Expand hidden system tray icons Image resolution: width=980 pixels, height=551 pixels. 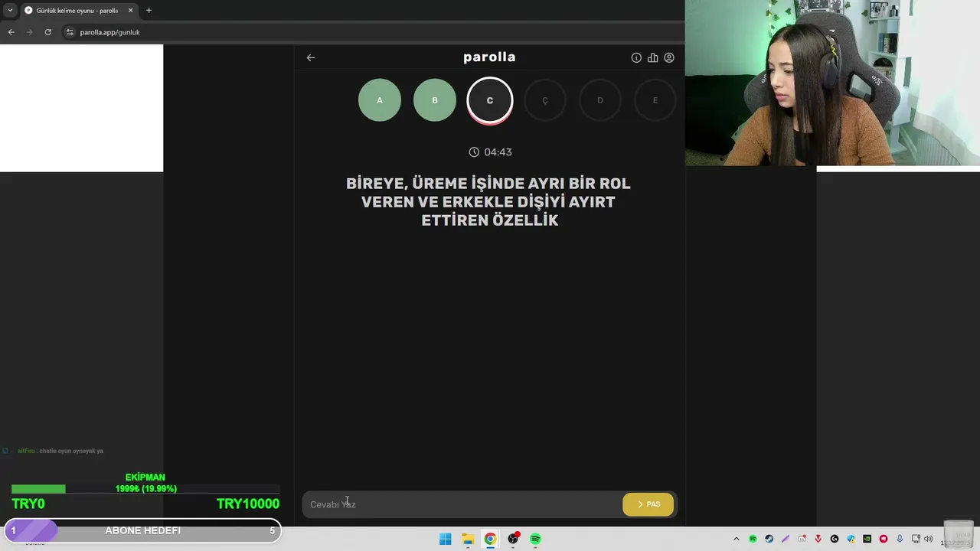click(x=737, y=539)
